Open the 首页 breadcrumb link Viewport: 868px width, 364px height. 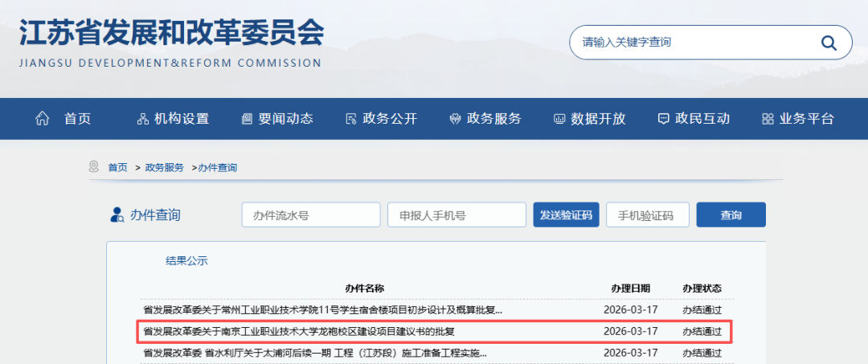(x=117, y=167)
